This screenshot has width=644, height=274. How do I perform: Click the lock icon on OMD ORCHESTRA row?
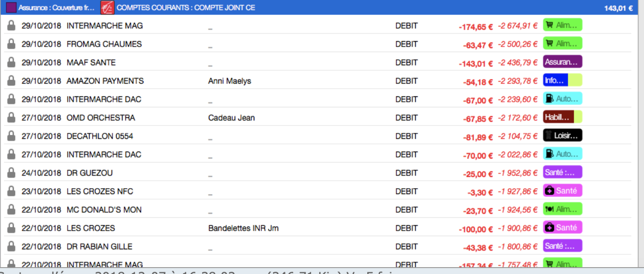coord(11,117)
